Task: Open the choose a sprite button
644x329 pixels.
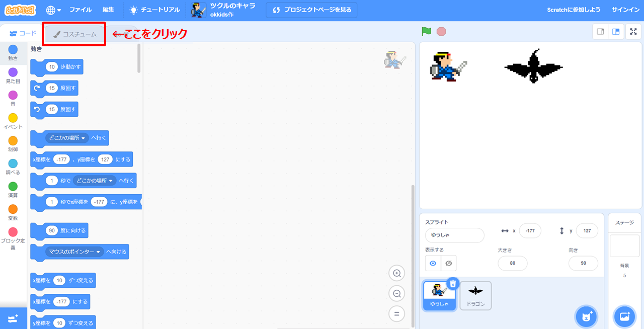Action: coord(586,316)
